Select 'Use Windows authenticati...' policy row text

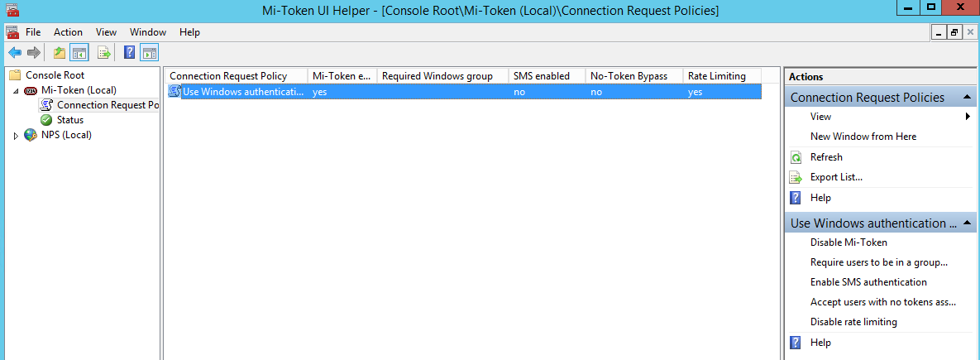243,92
